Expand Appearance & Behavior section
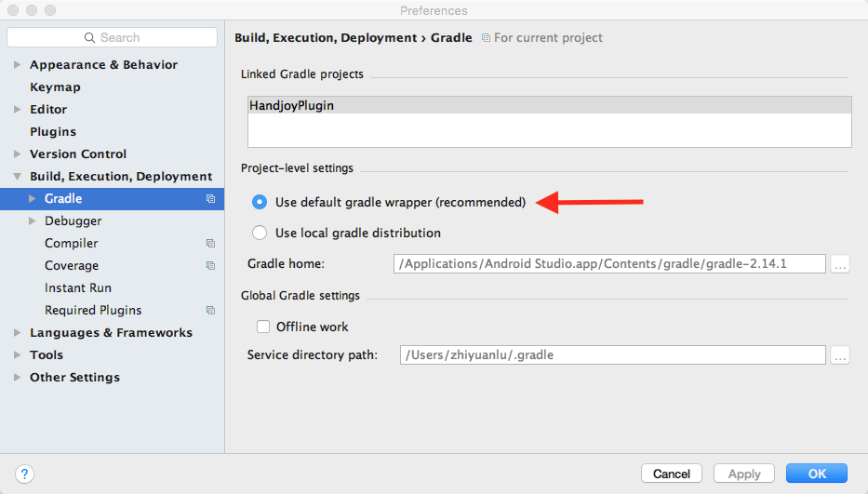Image resolution: width=868 pixels, height=494 pixels. 17,65
